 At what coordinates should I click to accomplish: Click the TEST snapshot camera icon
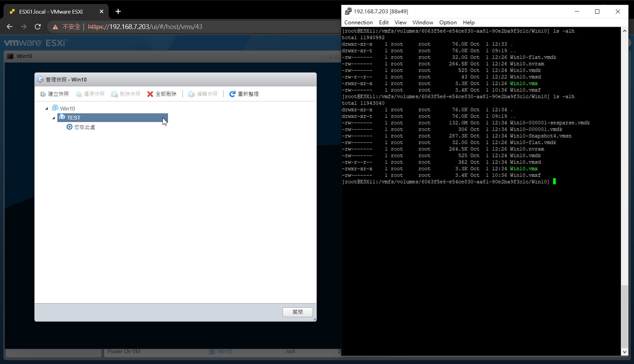point(62,117)
